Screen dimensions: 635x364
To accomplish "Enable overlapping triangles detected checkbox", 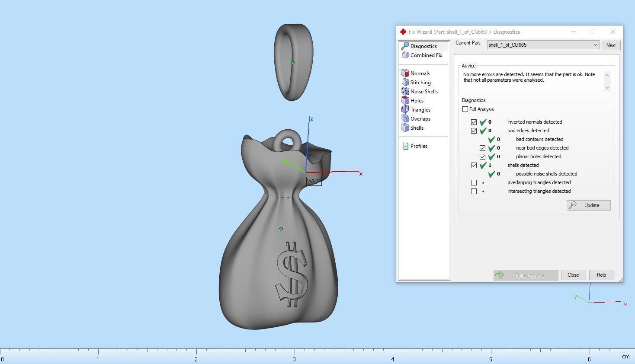I will pos(474,182).
